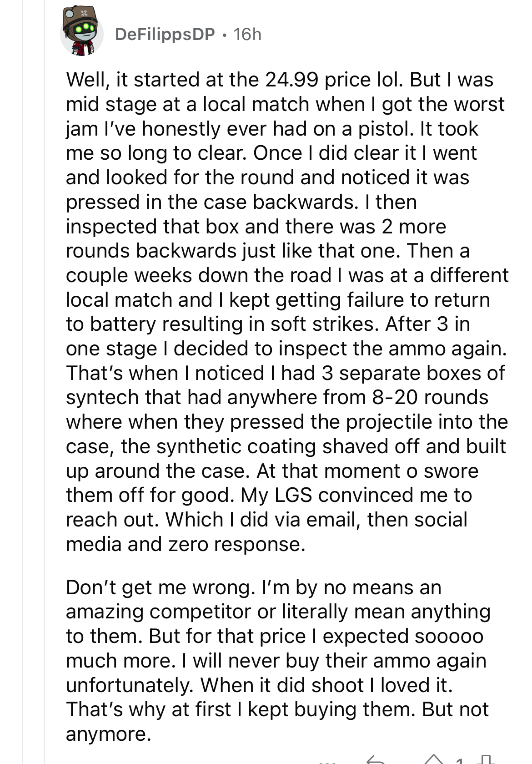Tap the DeFilippsDP avatar image
The width and height of the screenshot is (532, 764).
pyautogui.click(x=81, y=35)
